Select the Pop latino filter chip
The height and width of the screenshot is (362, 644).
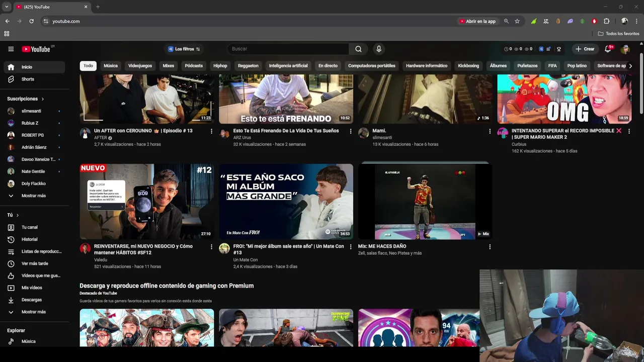pyautogui.click(x=577, y=66)
